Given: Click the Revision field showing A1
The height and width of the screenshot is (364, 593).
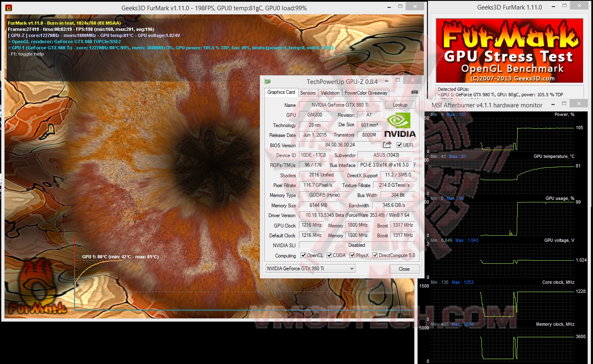Looking at the screenshot, I should 369,115.
